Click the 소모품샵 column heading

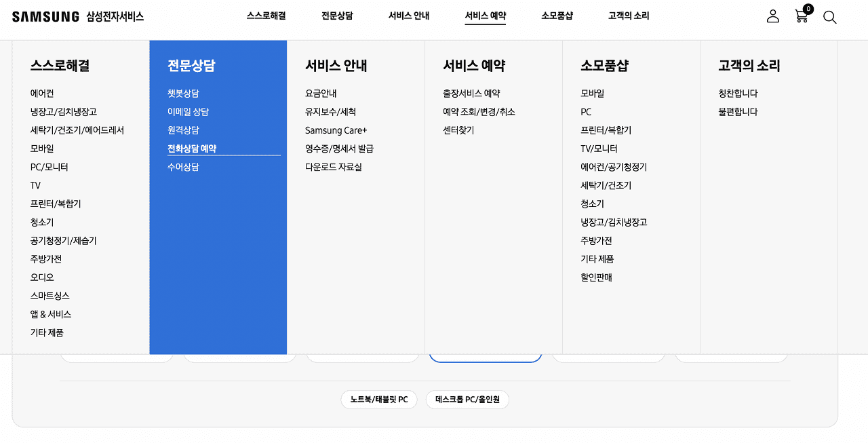tap(604, 66)
